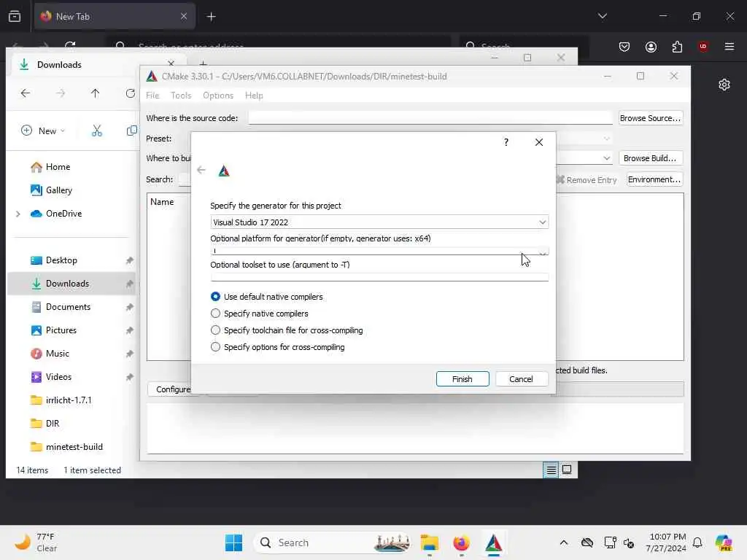Click the Pocket save icon in Firefox
Screen dimensions: 747x560
(624, 47)
